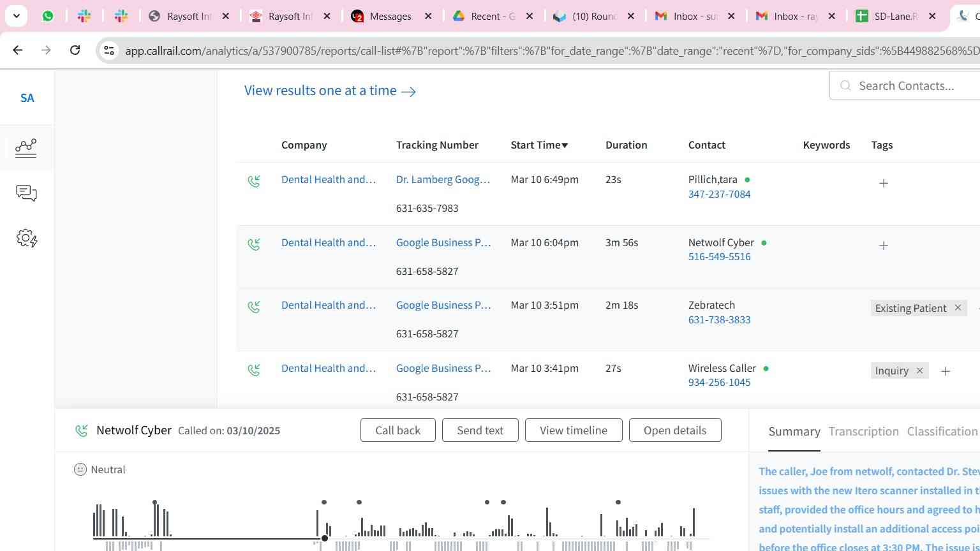Open the settings gear icon in sidebar
Viewport: 980px width, 551px height.
coord(27,239)
